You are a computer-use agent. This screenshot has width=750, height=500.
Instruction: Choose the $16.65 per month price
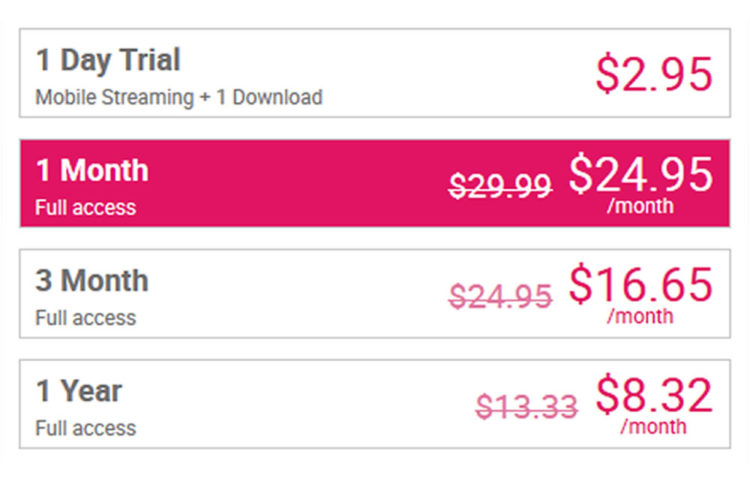point(641,284)
